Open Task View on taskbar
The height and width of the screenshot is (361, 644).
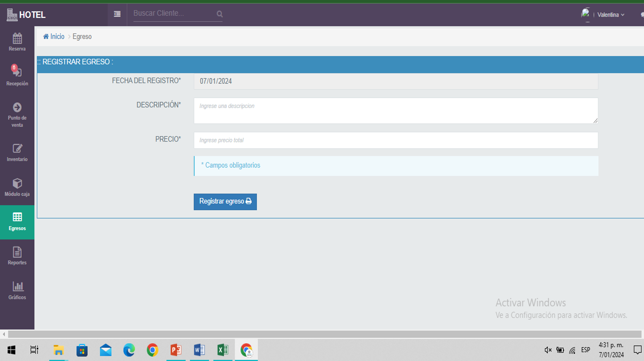point(34,350)
